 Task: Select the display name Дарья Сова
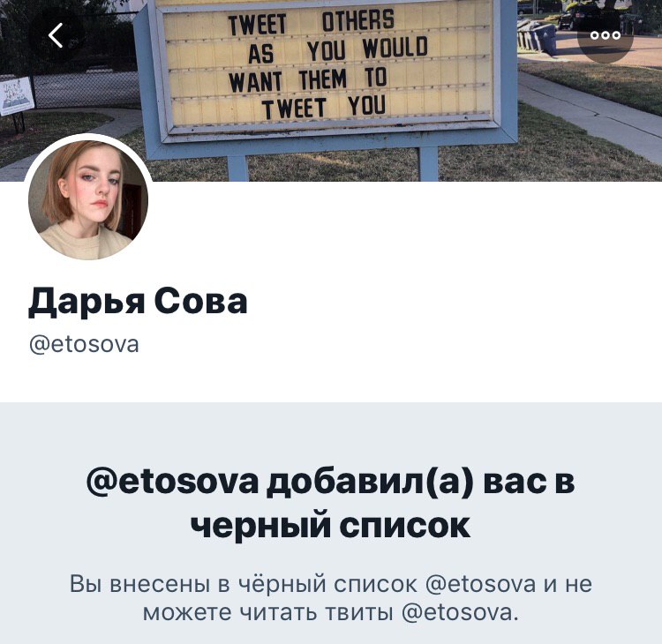[x=138, y=302]
